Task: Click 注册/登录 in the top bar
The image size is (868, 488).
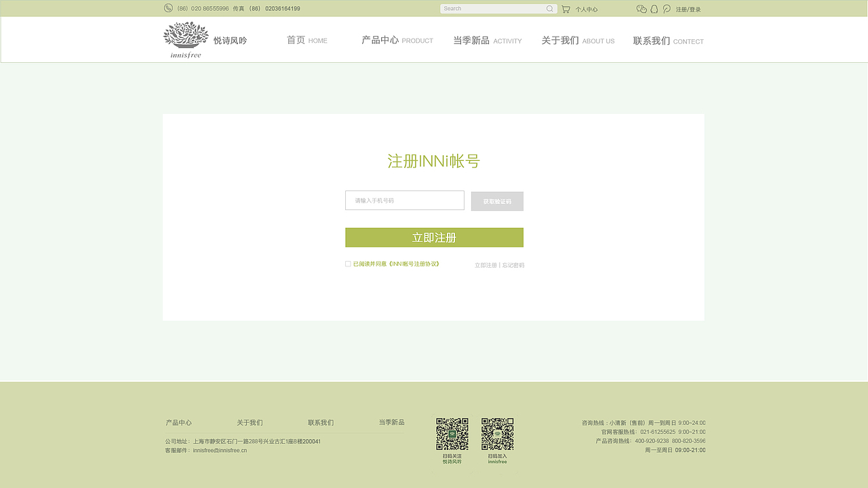Action: [688, 9]
